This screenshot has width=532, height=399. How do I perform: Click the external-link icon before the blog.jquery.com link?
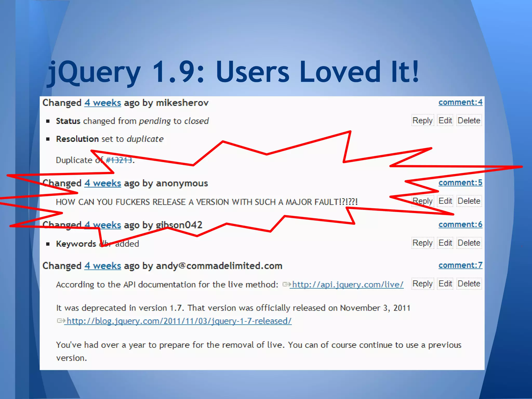[x=61, y=321]
